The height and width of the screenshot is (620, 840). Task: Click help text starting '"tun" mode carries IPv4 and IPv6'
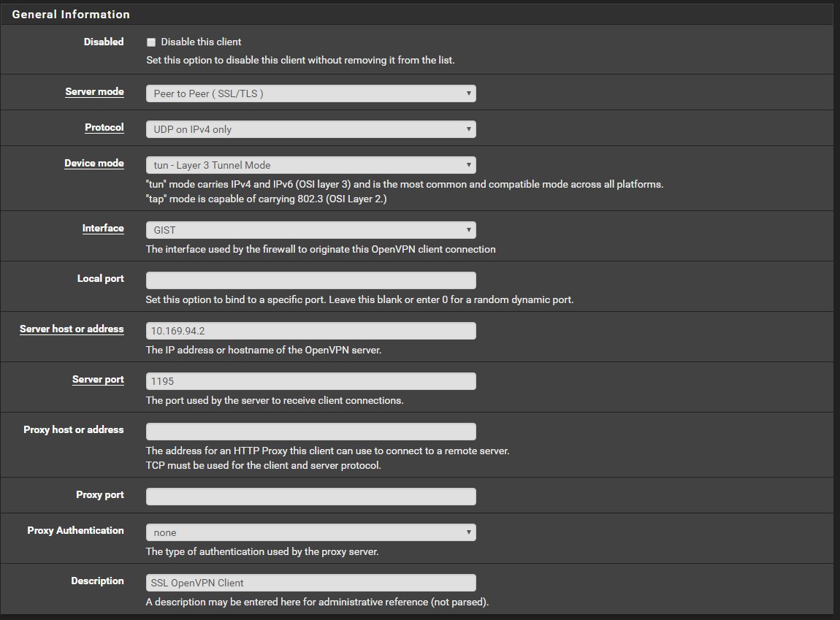click(405, 184)
